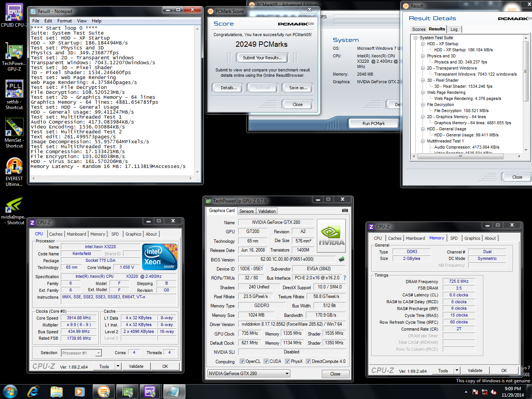Collapse the System Test Suite tree node
This screenshot has width=532, height=399.
[x=416, y=38]
